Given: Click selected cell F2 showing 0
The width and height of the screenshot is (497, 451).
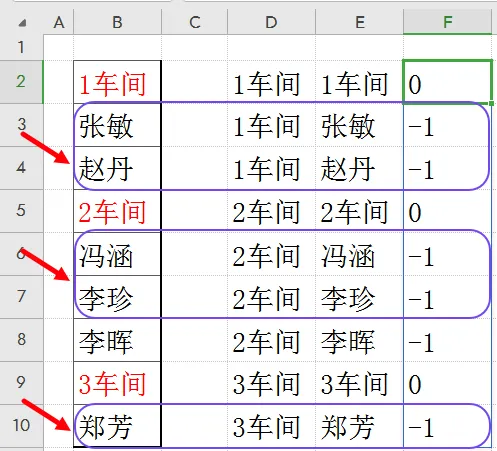Looking at the screenshot, I should (x=448, y=82).
